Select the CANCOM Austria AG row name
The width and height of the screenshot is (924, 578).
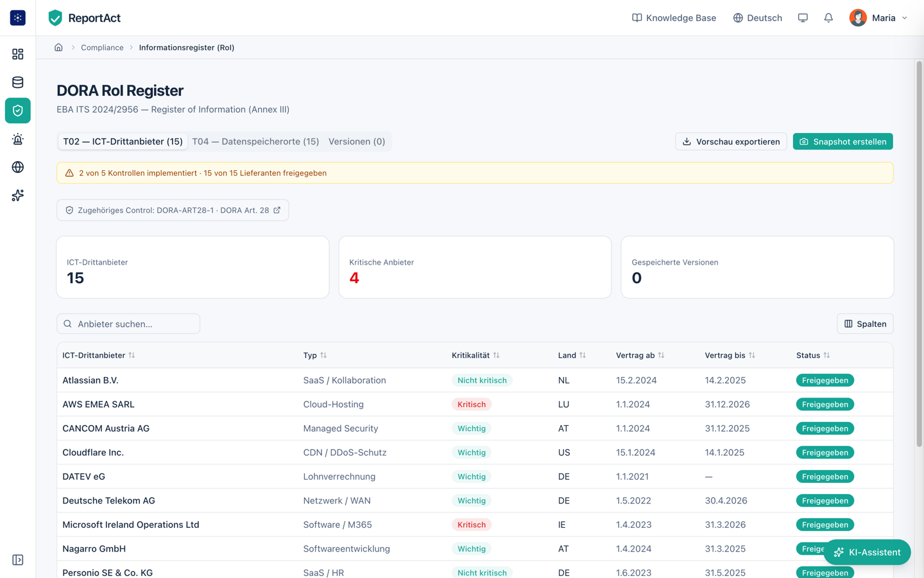pos(106,428)
